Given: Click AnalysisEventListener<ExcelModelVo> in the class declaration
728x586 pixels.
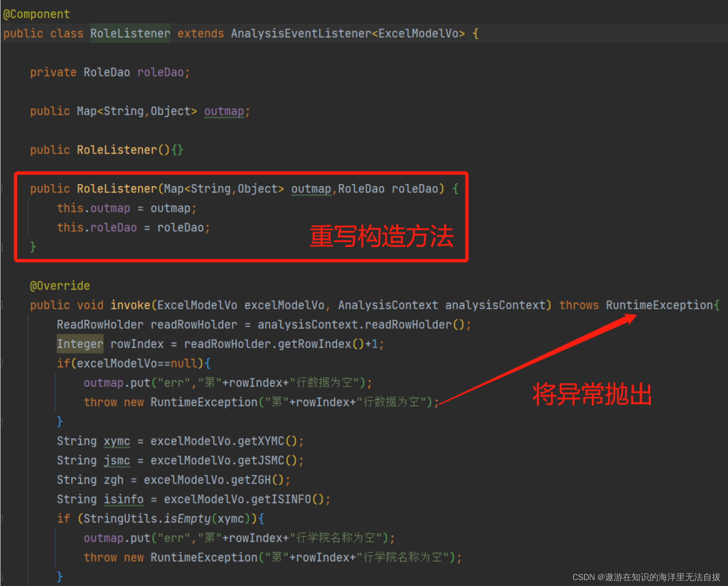Looking at the screenshot, I should (348, 33).
